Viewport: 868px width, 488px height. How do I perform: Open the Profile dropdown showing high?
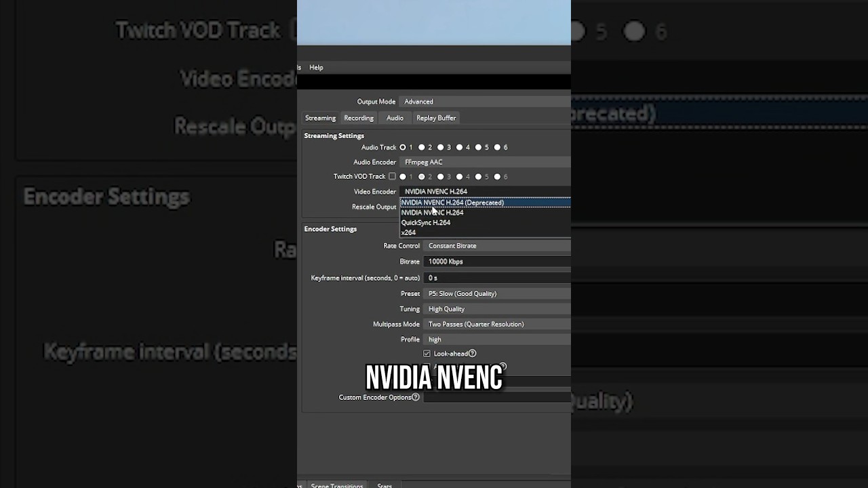[x=497, y=340]
